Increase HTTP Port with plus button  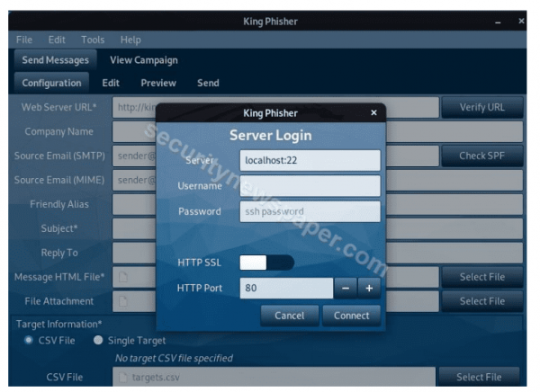tap(369, 288)
